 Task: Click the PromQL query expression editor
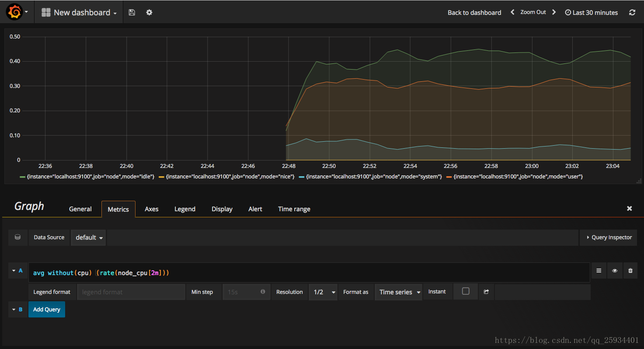point(309,272)
